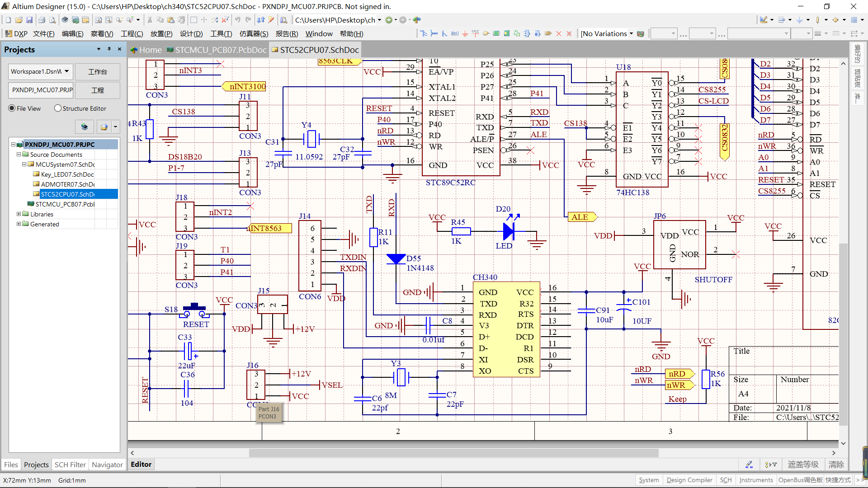
Task: Open the file path combo box dropdown
Action: point(379,20)
